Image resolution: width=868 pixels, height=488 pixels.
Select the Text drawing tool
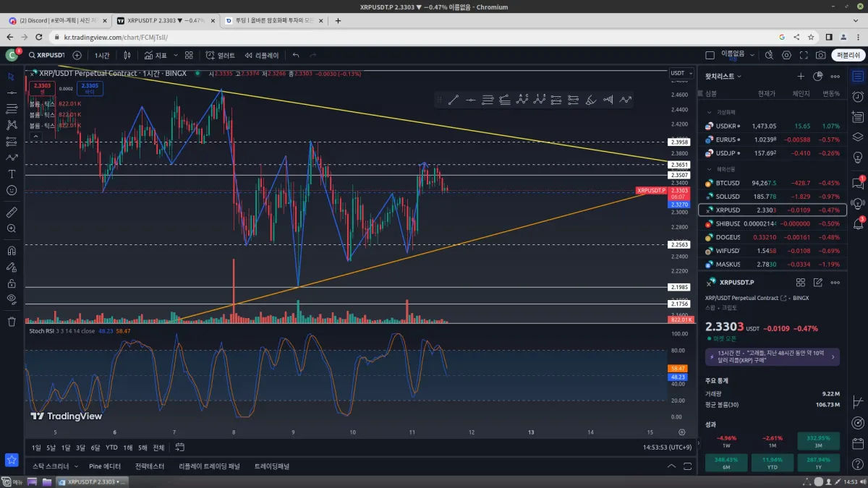[x=12, y=174]
